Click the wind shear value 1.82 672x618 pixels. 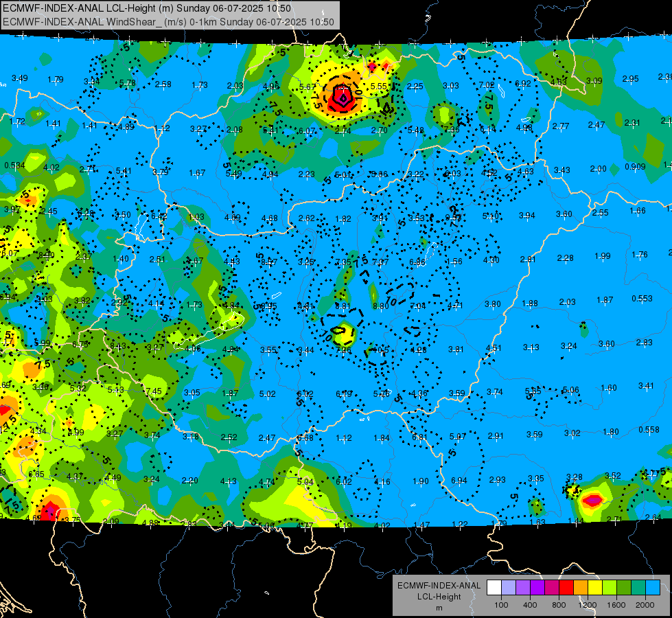[343, 219]
